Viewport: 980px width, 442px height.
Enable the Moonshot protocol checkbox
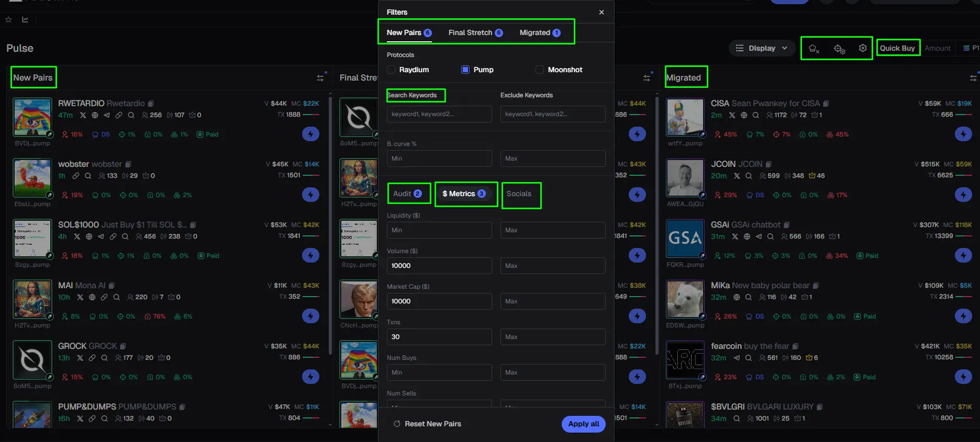540,70
